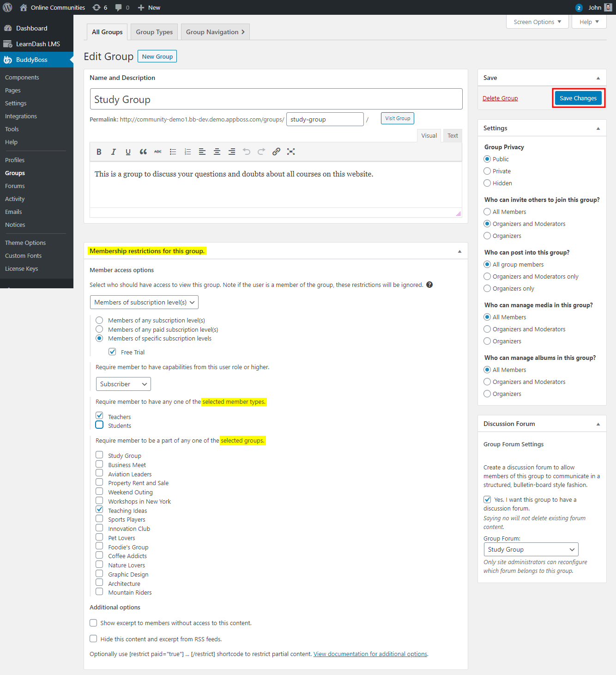Open the Group Types tab

click(x=154, y=31)
